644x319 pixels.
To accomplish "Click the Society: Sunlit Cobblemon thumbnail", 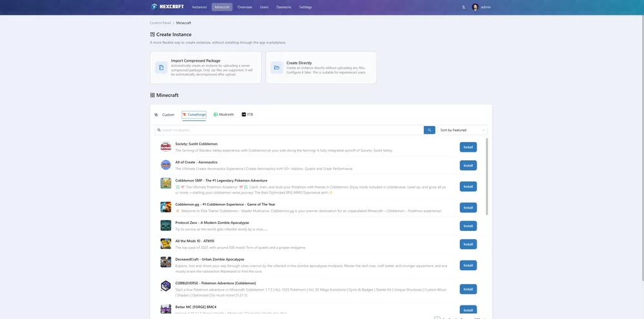I will click(x=166, y=147).
